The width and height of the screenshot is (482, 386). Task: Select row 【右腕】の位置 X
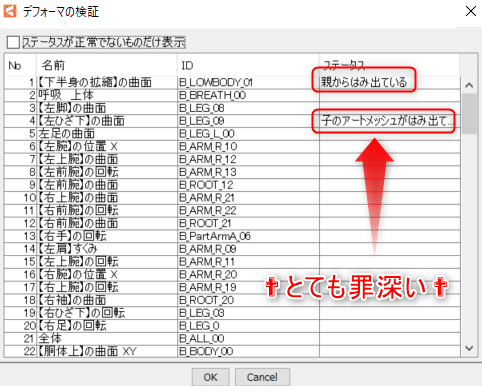click(x=232, y=275)
